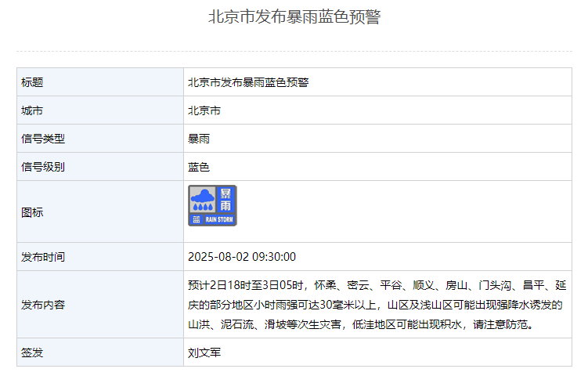This screenshot has height=376, width=588.
Task: Select the 发布时间 row label
Action: [43, 257]
